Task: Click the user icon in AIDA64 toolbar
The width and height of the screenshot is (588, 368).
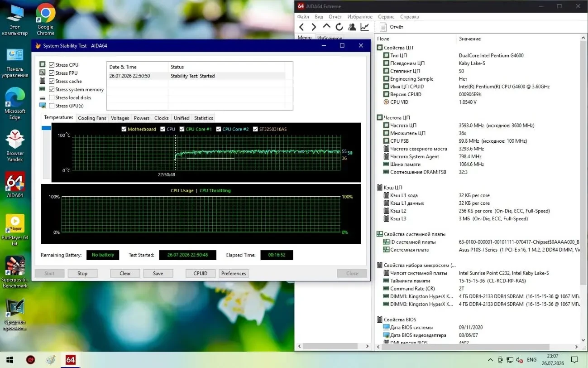Action: tap(352, 27)
